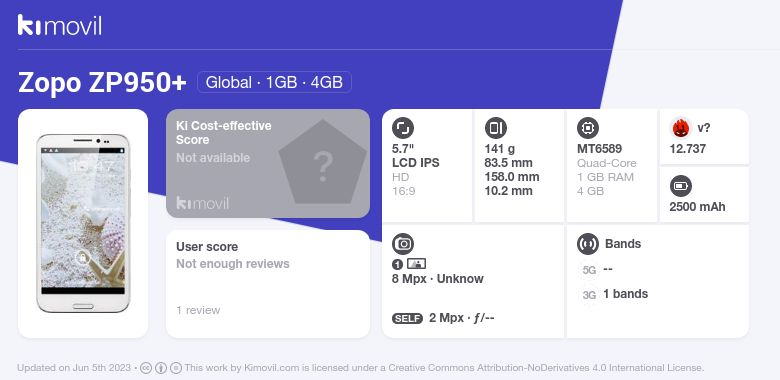
Task: Click the Bands signal icon
Action: point(588,244)
